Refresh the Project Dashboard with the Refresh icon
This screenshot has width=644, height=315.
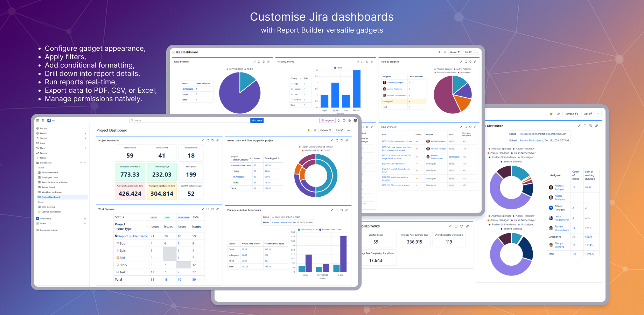click(325, 130)
